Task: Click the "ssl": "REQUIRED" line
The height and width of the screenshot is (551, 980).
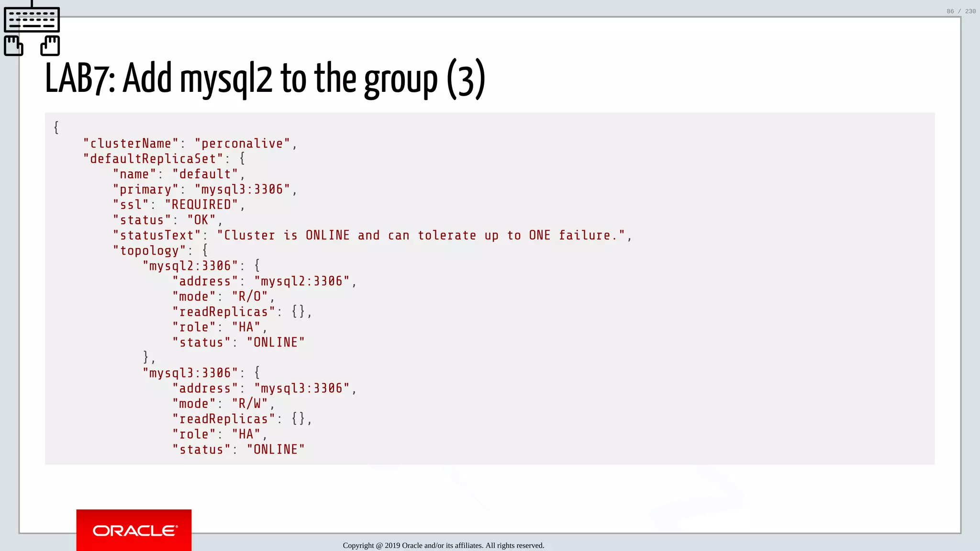Action: pos(179,205)
